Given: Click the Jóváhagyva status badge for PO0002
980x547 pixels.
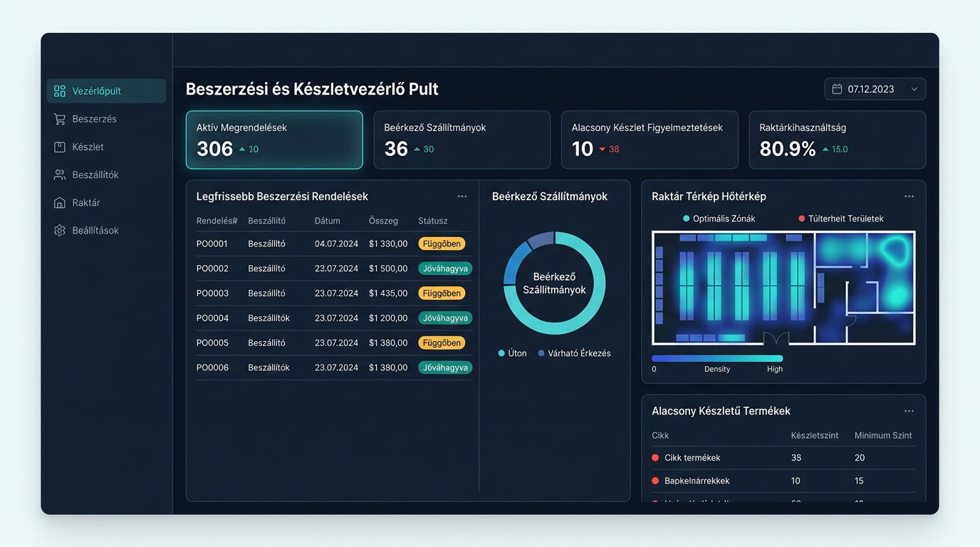Looking at the screenshot, I should pos(445,269).
